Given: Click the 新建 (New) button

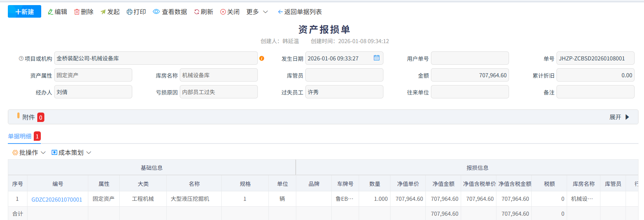Looking at the screenshot, I should pos(24,12).
